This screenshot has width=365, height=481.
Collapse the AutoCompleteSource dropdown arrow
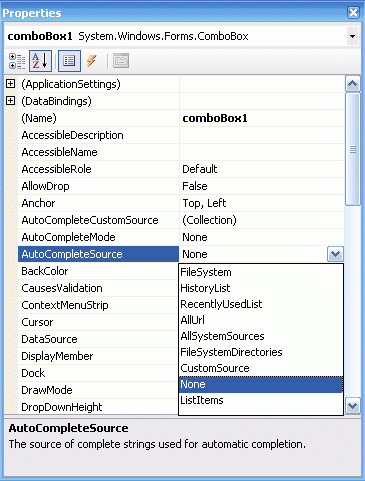(335, 254)
